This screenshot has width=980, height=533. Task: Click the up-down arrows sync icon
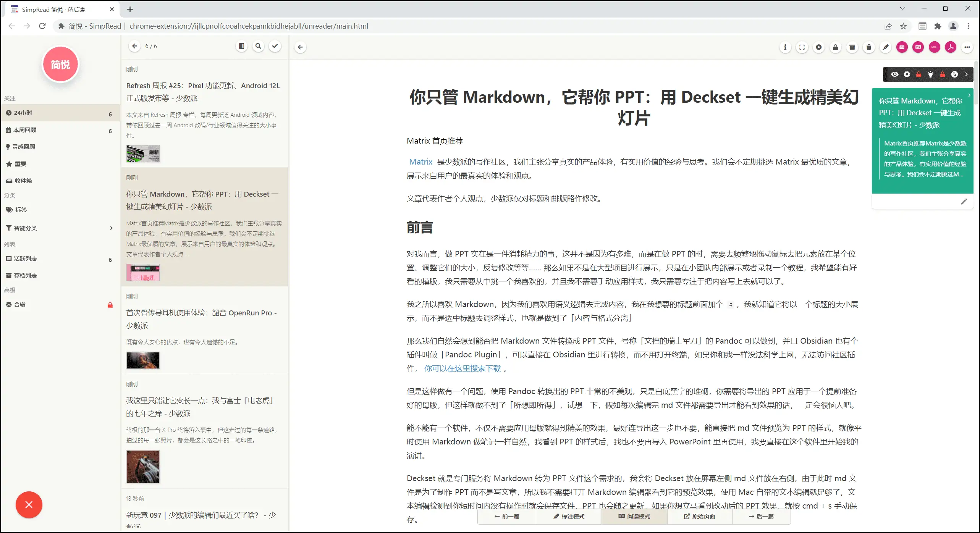pyautogui.click(x=955, y=74)
